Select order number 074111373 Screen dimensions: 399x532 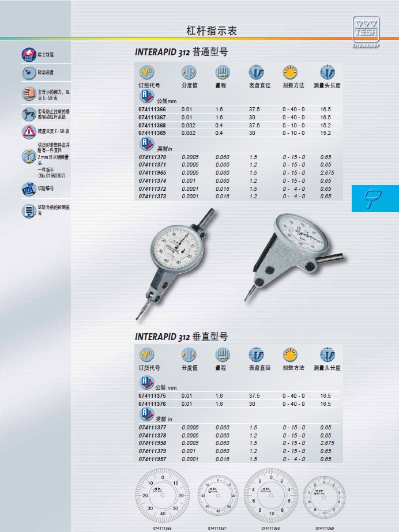coord(152,197)
